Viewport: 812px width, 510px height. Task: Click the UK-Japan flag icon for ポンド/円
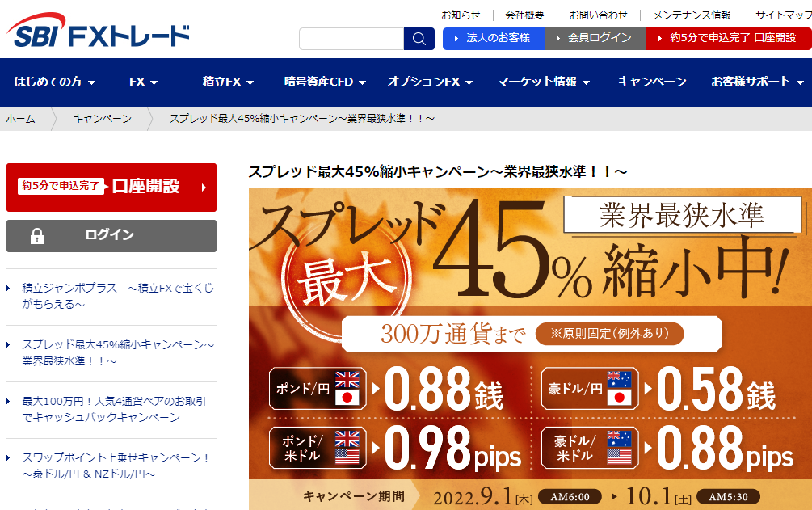347,388
